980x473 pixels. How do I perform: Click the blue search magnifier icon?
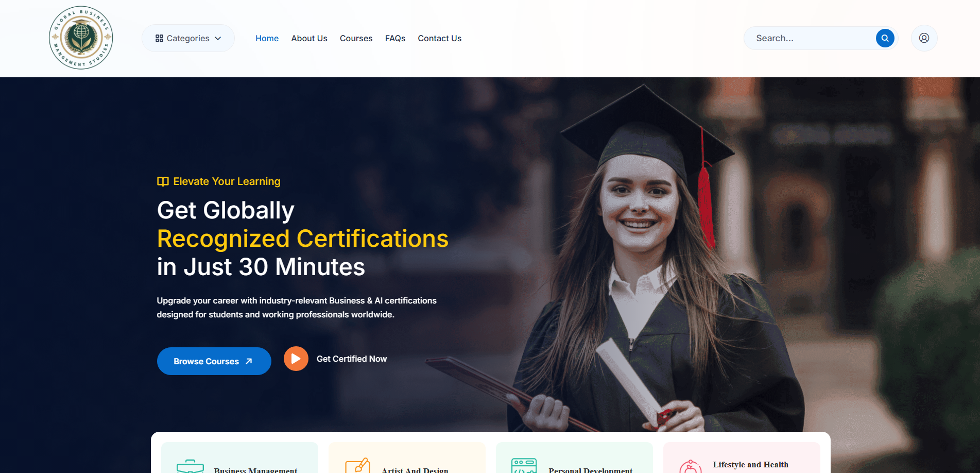coord(885,38)
